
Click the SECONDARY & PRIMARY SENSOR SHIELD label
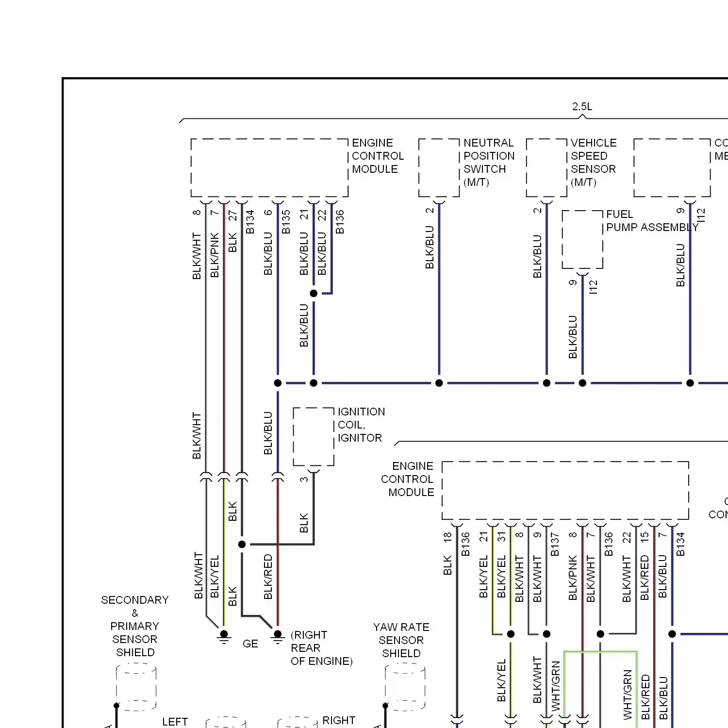(135, 626)
